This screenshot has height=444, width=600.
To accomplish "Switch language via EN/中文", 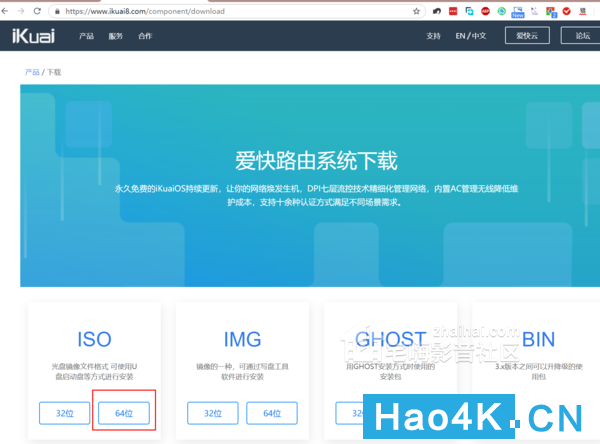I will (471, 36).
